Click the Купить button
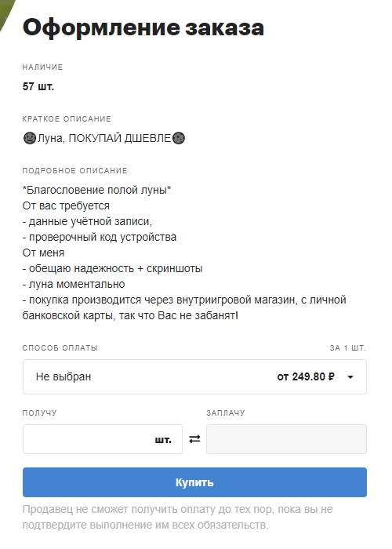This screenshot has width=392, height=549. point(194,482)
